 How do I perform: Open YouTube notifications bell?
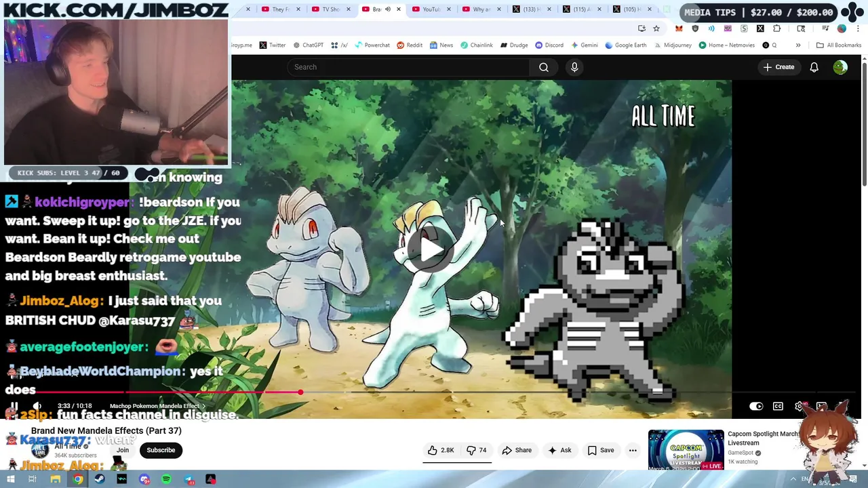pyautogui.click(x=814, y=67)
